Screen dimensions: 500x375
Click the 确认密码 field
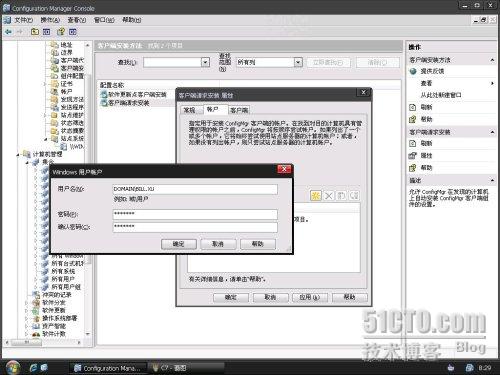click(x=195, y=227)
